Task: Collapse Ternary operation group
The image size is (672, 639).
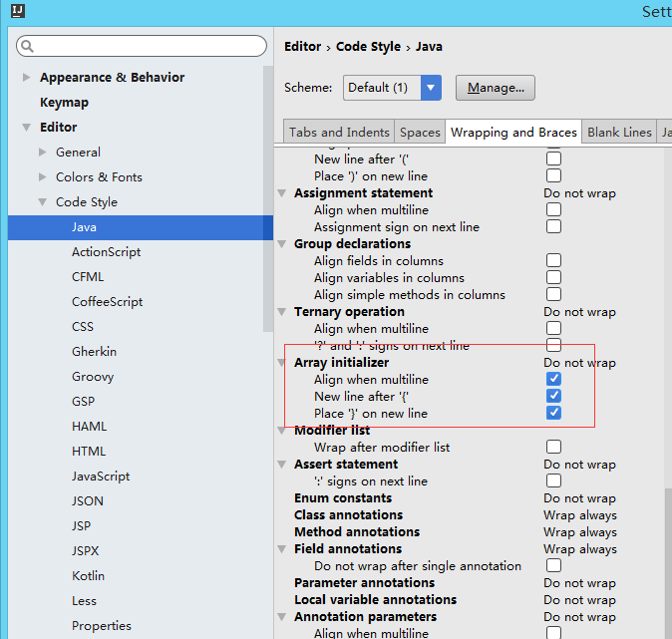Action: tap(282, 312)
